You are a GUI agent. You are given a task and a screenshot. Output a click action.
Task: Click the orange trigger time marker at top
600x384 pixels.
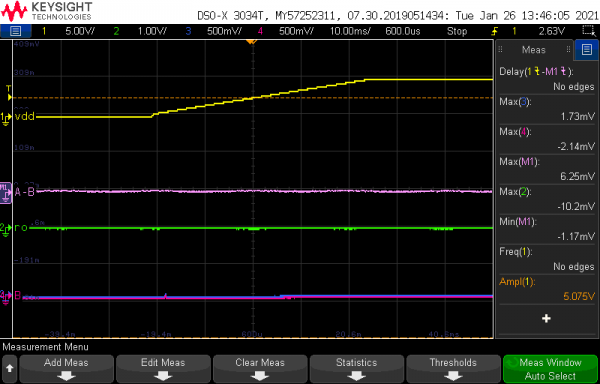pyautogui.click(x=251, y=41)
